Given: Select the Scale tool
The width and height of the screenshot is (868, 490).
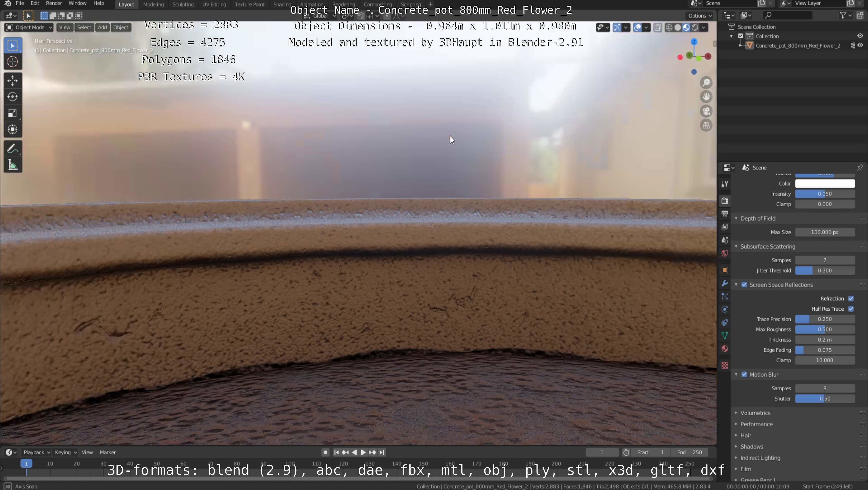Looking at the screenshot, I should 13,113.
